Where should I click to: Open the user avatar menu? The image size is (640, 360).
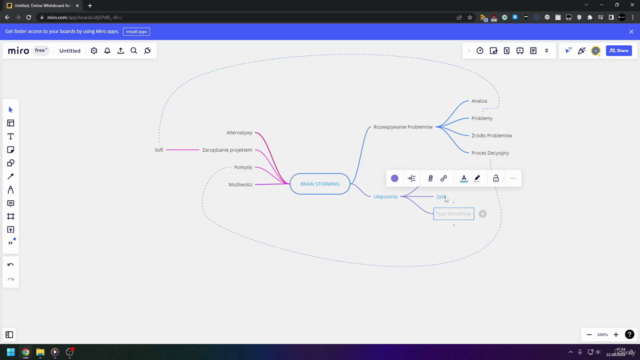(596, 51)
